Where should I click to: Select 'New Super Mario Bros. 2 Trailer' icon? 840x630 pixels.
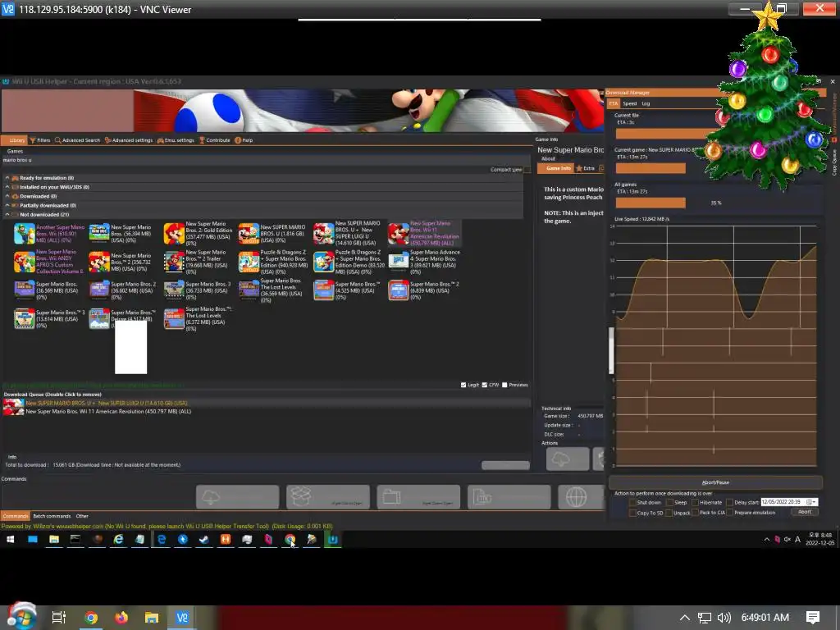174,262
